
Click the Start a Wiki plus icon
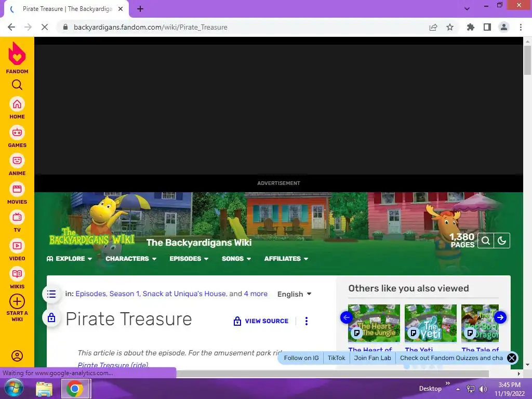[x=17, y=301]
